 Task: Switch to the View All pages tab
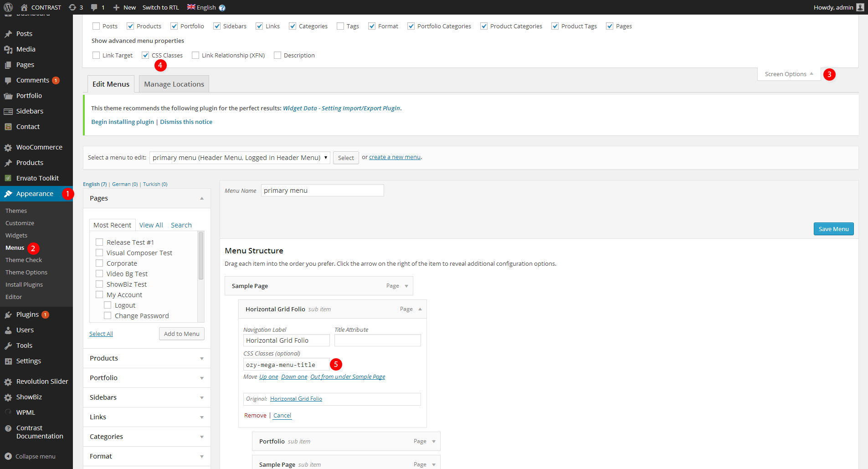click(x=151, y=225)
